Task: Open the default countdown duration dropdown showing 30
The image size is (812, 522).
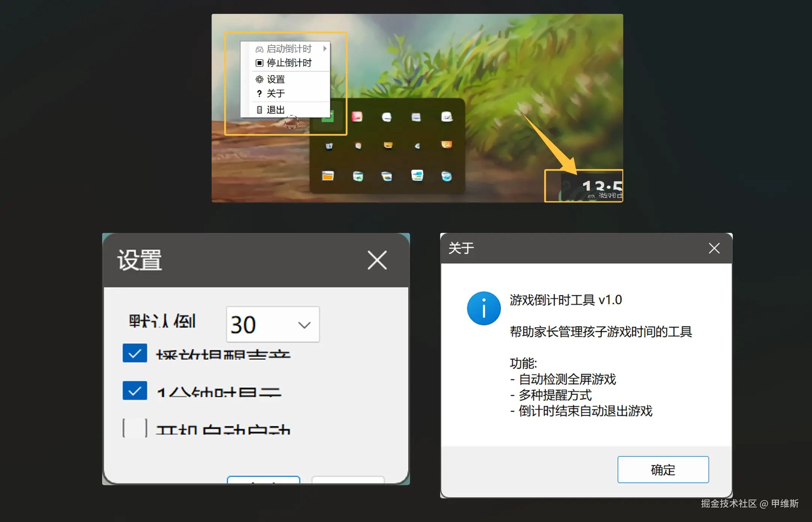Action: [x=272, y=324]
